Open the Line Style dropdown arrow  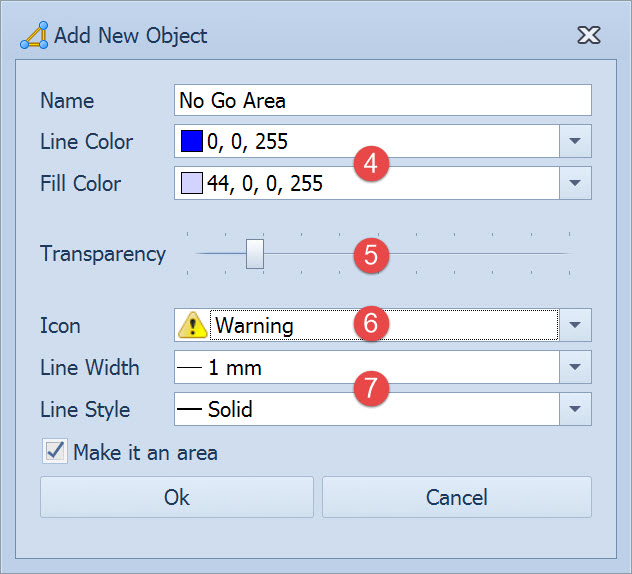(574, 410)
